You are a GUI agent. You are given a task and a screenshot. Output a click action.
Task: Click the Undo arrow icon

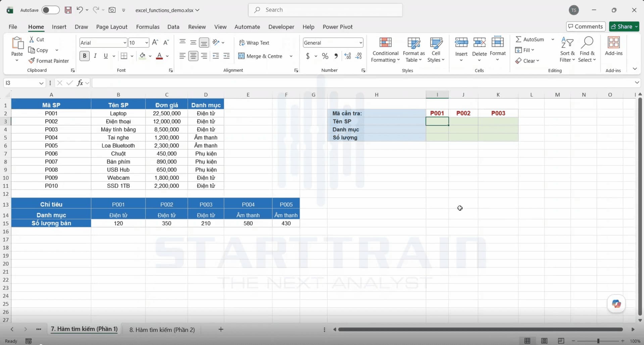(80, 10)
